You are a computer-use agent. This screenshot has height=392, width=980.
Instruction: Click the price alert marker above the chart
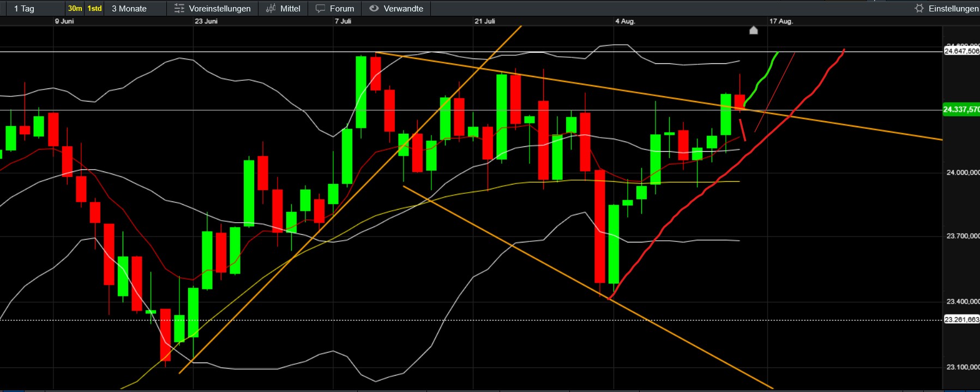coord(753,30)
